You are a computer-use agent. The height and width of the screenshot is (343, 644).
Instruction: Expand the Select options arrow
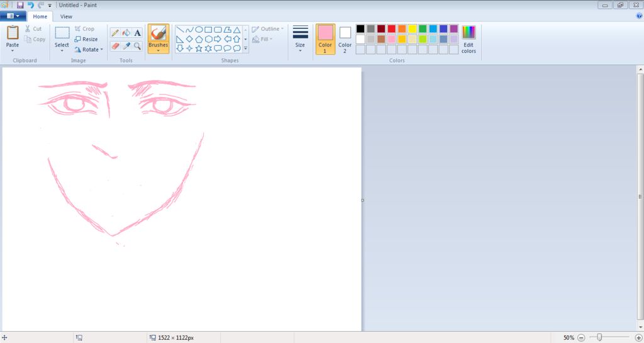click(x=62, y=50)
